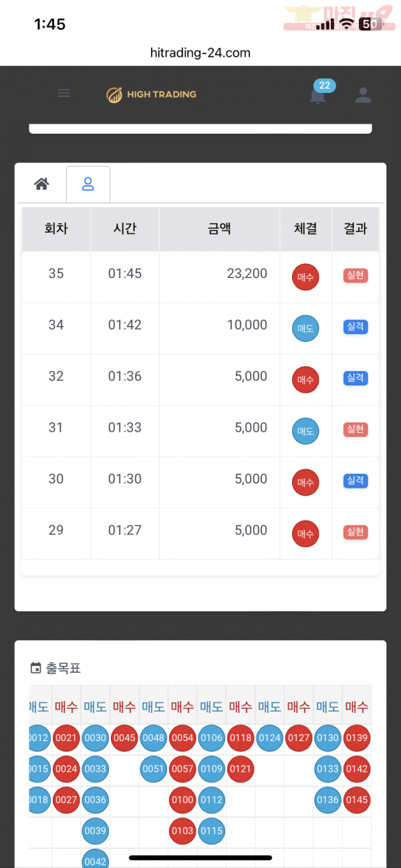Click the blue 매도 circle in round 34
The image size is (401, 868).
pos(305,328)
